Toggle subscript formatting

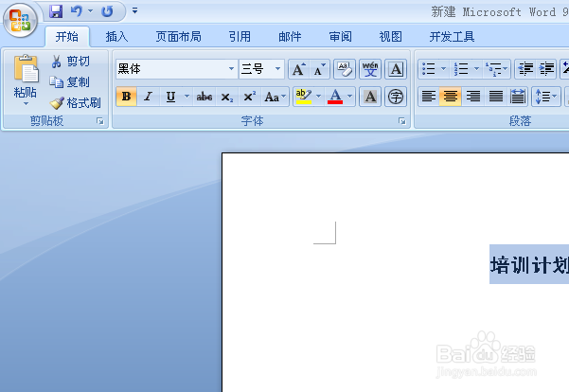tap(227, 97)
